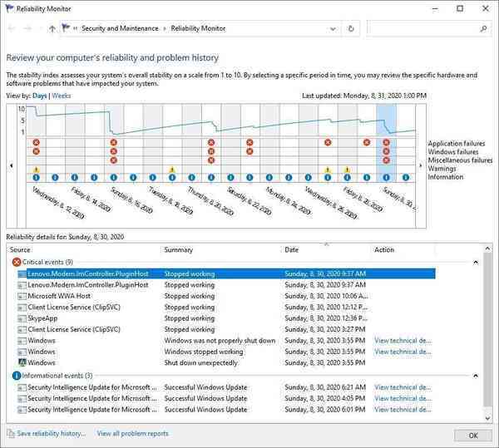The image size is (499, 448).
Task: Click the information icon for Sunday 8/30
Action: pyautogui.click(x=387, y=178)
